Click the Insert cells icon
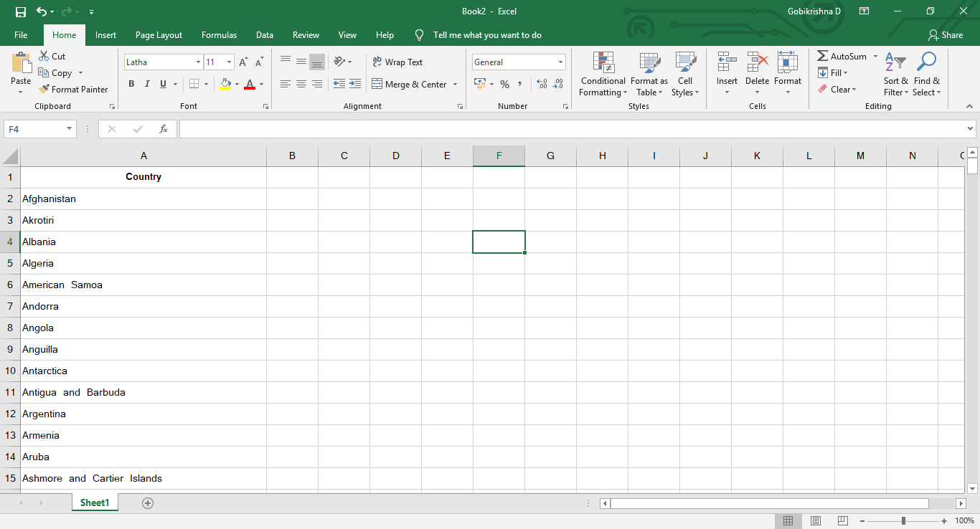 click(727, 62)
